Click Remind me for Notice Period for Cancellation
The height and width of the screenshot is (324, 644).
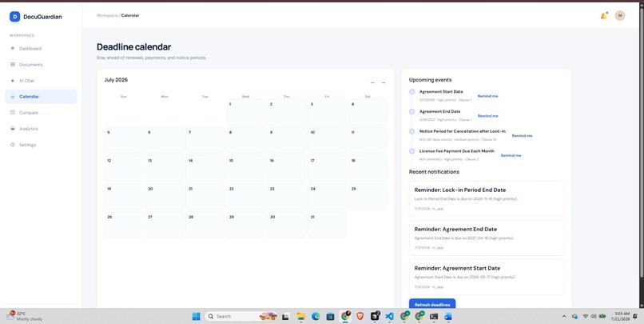click(x=522, y=136)
